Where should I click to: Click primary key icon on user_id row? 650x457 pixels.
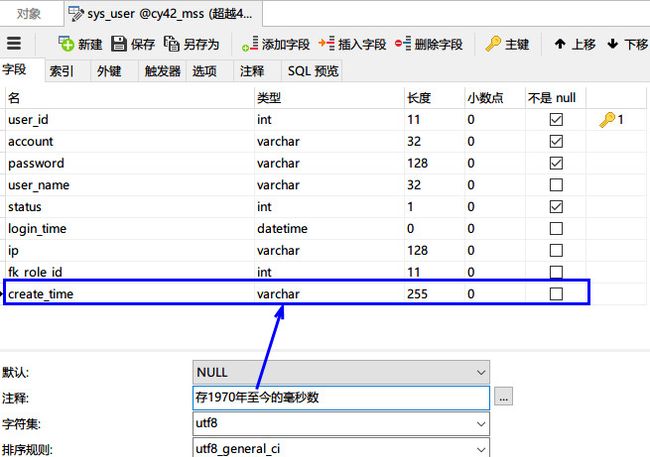point(607,120)
